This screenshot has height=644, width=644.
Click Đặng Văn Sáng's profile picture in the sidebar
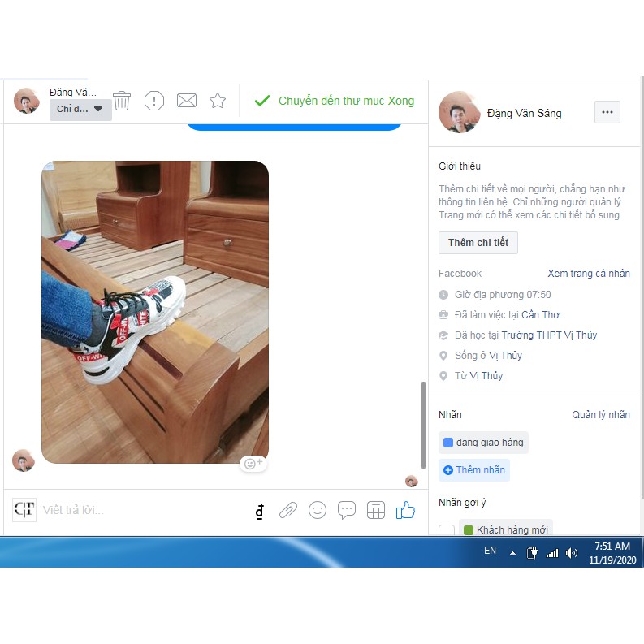tap(459, 112)
